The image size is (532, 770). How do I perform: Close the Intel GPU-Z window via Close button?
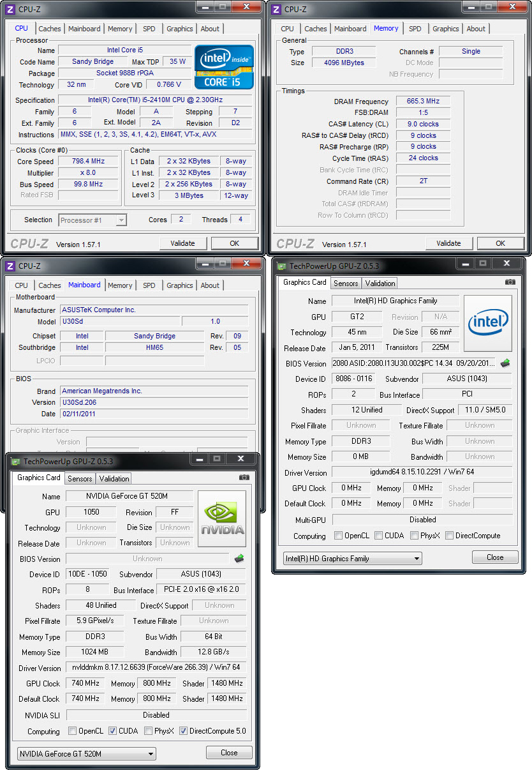click(495, 557)
